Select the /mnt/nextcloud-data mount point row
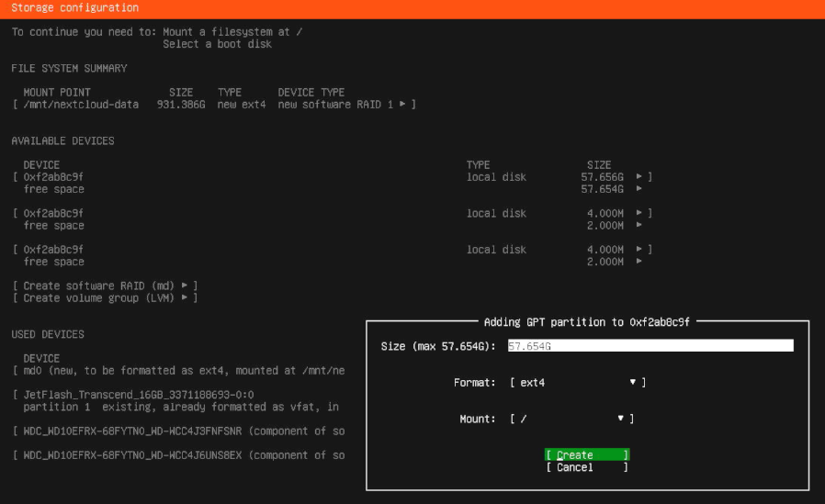The image size is (825, 504). point(81,105)
